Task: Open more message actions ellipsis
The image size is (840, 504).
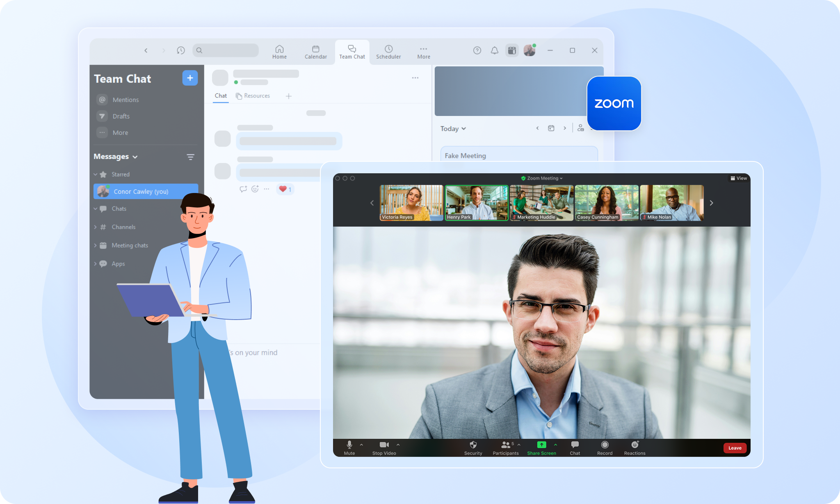Action: (x=267, y=189)
